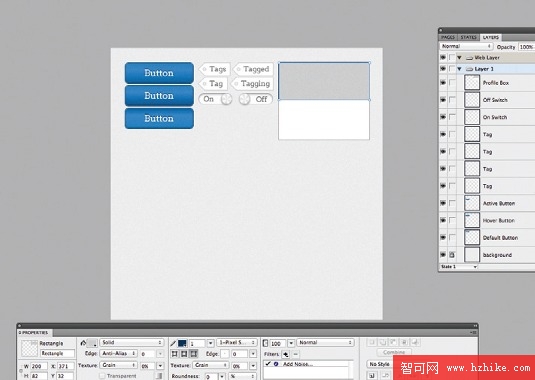Click the Off switch on canvas
Screen dimensions: 535x380
pyautogui.click(x=256, y=99)
